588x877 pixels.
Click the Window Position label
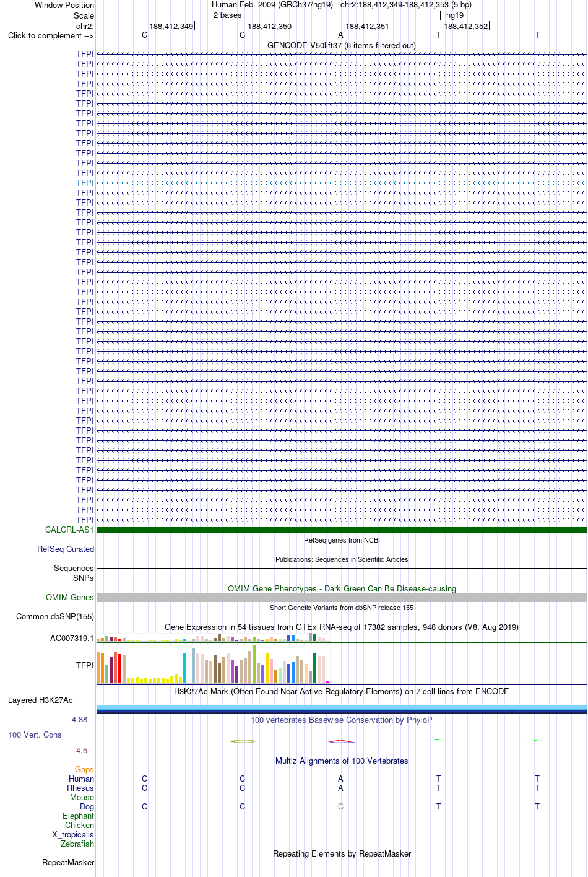tap(64, 5)
